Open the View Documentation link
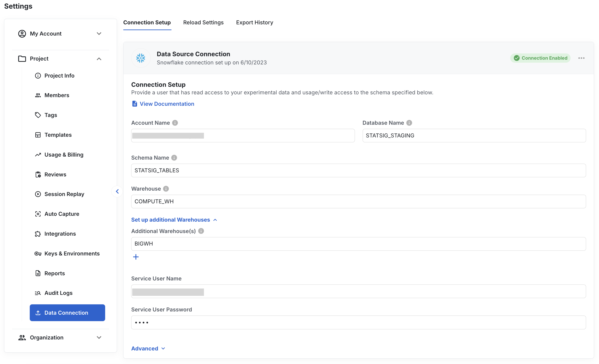Screen dimensions: 599x364 (x=167, y=104)
